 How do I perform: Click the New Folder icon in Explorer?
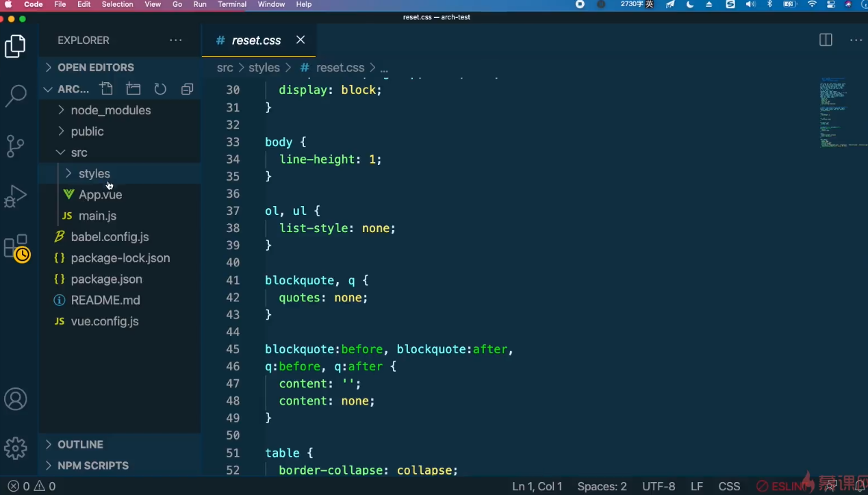pyautogui.click(x=133, y=89)
